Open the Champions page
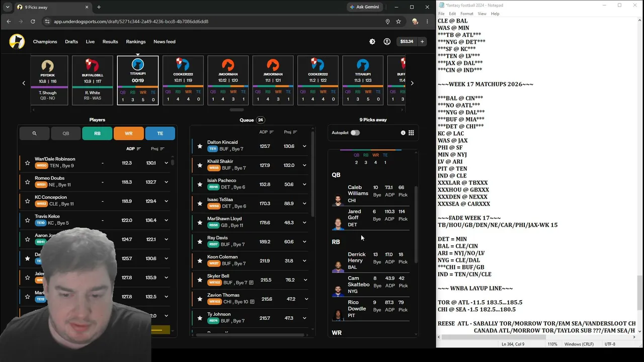Image resolution: width=644 pixels, height=362 pixels. 45,42
